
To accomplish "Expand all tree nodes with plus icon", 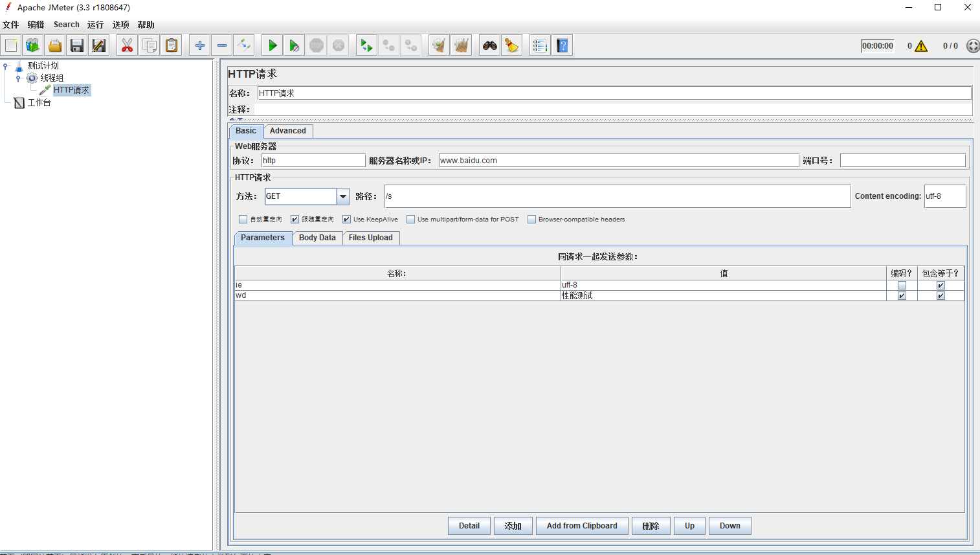I will (200, 45).
